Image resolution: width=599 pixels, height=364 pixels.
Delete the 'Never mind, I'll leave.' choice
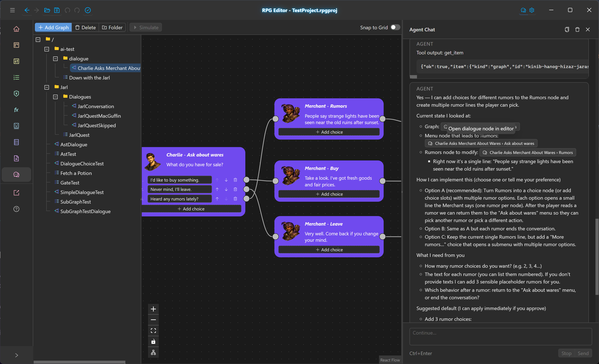click(235, 189)
